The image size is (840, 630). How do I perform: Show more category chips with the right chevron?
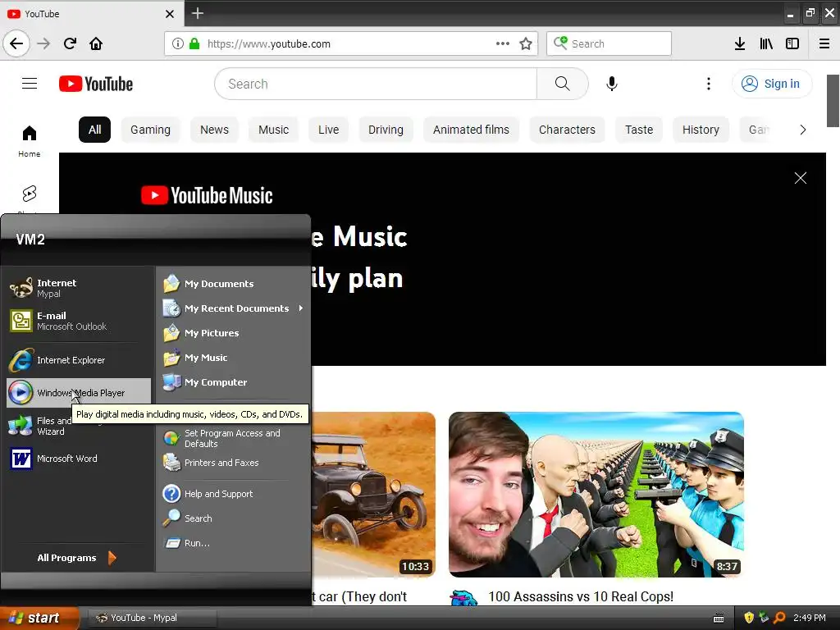pyautogui.click(x=802, y=130)
